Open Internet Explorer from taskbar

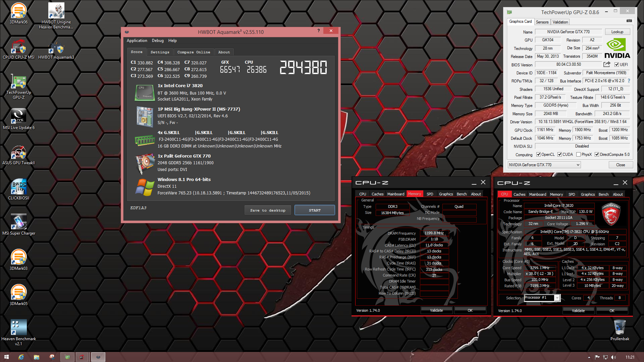(21, 357)
